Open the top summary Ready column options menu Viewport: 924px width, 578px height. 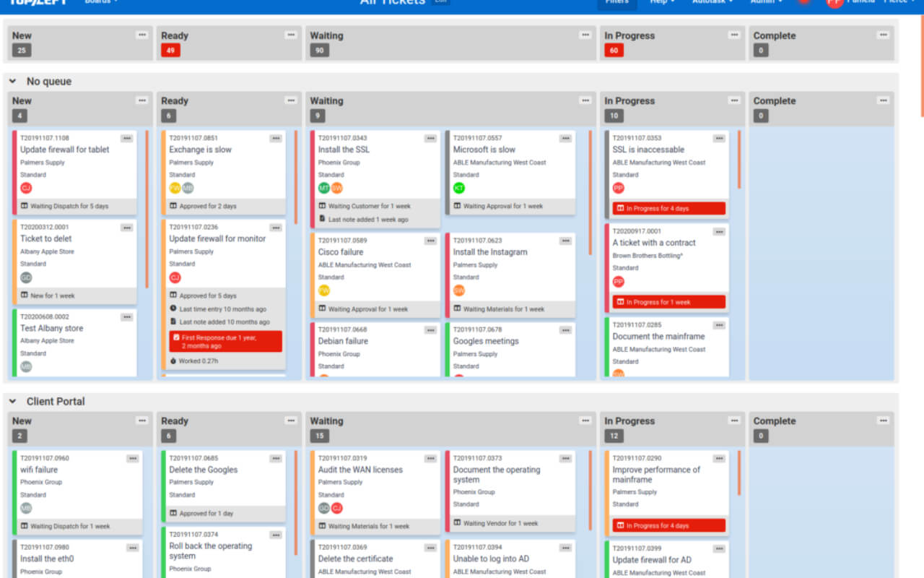(291, 35)
